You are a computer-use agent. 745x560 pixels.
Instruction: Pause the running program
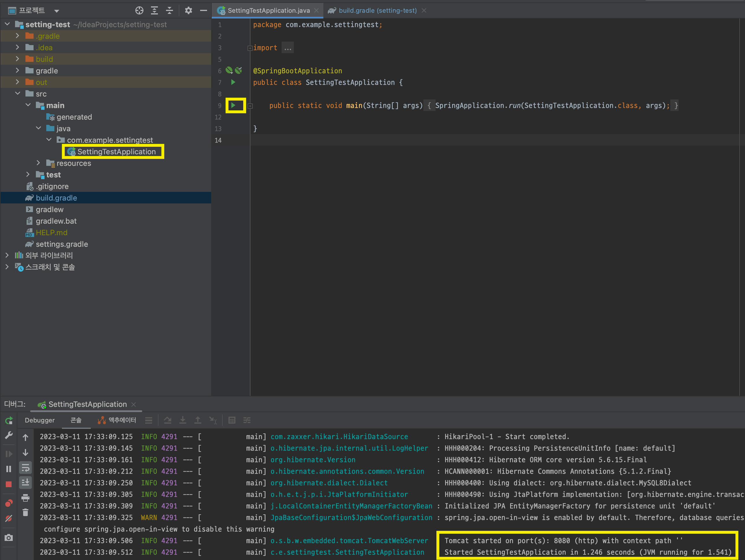pyautogui.click(x=9, y=469)
